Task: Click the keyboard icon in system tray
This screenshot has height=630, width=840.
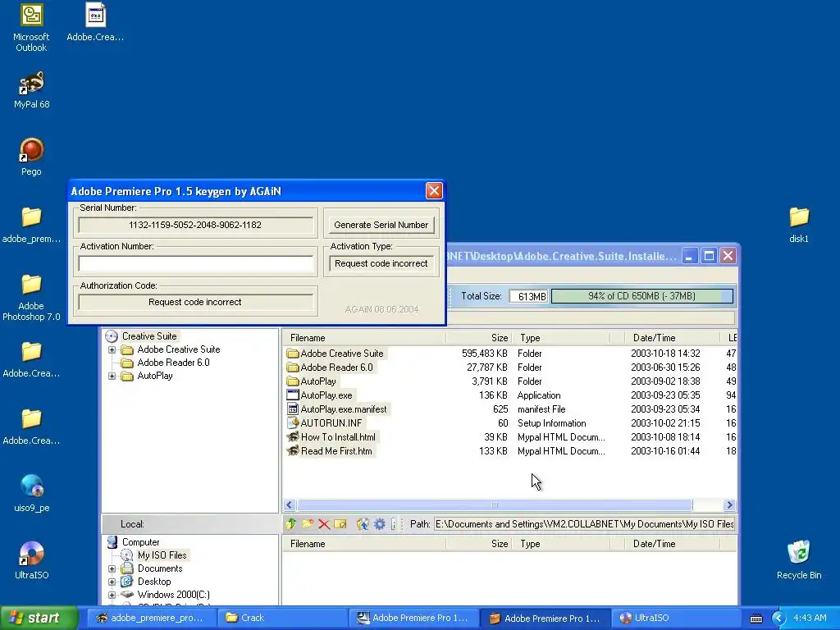Action: 756,619
